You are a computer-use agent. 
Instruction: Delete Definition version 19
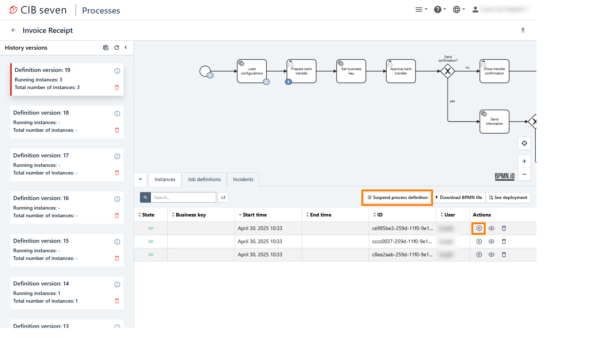point(117,88)
